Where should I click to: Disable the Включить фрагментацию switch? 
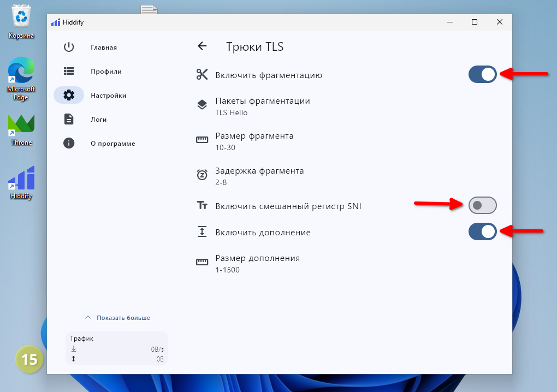pyautogui.click(x=482, y=74)
